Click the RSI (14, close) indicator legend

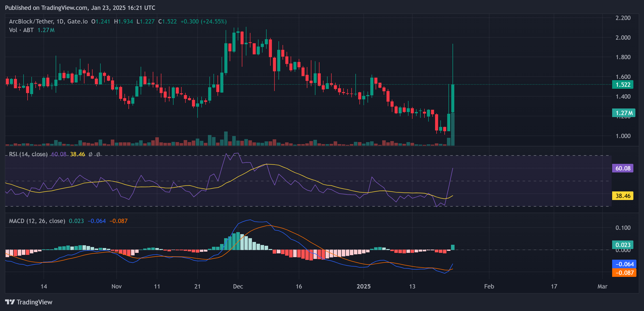[x=28, y=154]
